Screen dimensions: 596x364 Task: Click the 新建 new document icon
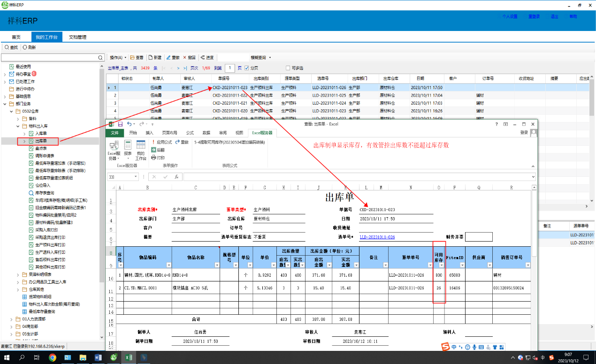pos(151,57)
